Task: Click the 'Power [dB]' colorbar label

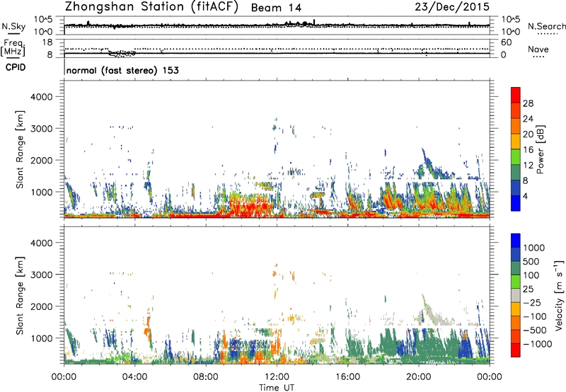Action: click(540, 149)
